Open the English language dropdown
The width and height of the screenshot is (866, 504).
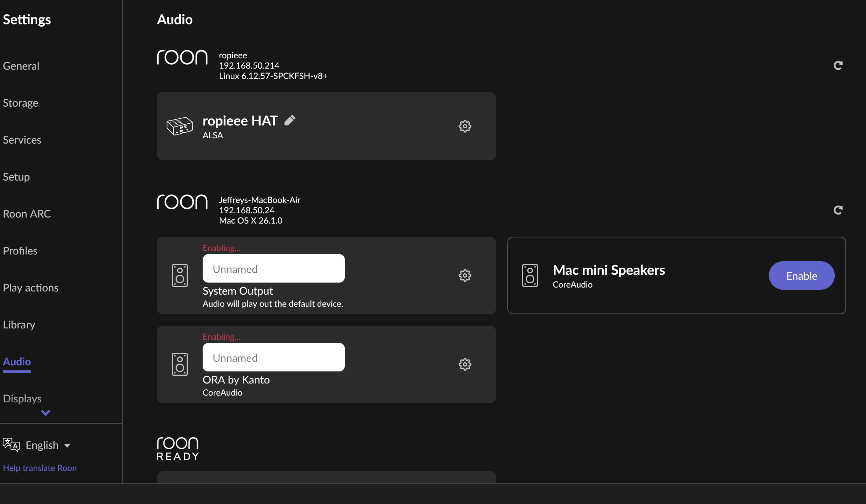click(42, 445)
